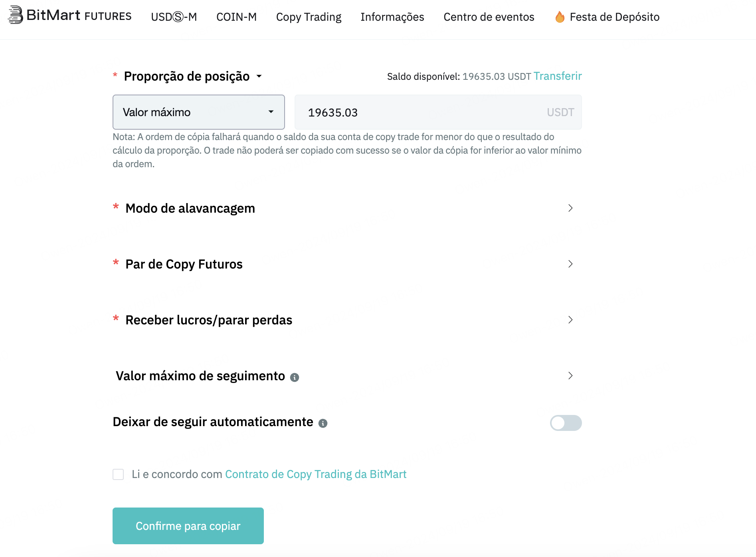Open the Copy Trading menu item
The width and height of the screenshot is (756, 557).
click(309, 17)
